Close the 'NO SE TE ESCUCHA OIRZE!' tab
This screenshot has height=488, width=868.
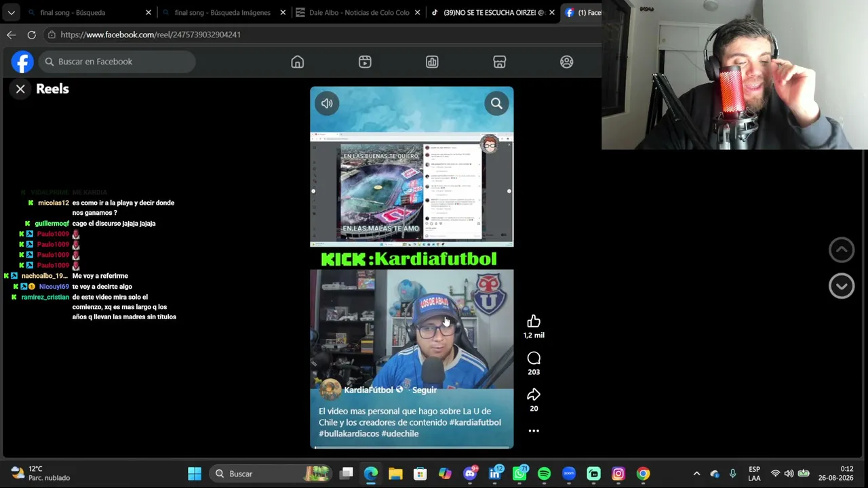click(552, 12)
